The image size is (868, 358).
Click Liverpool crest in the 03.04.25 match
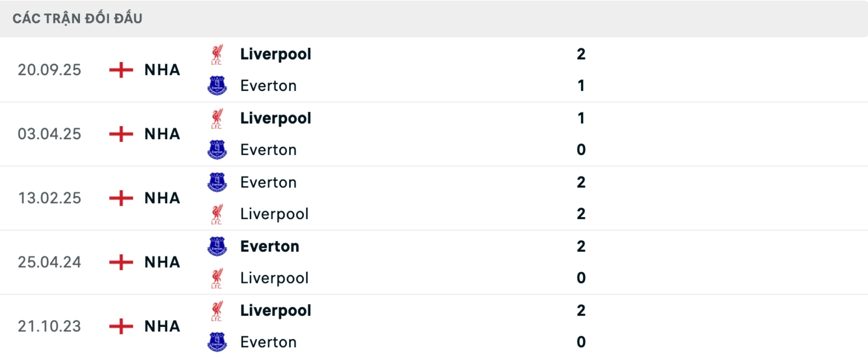(217, 118)
